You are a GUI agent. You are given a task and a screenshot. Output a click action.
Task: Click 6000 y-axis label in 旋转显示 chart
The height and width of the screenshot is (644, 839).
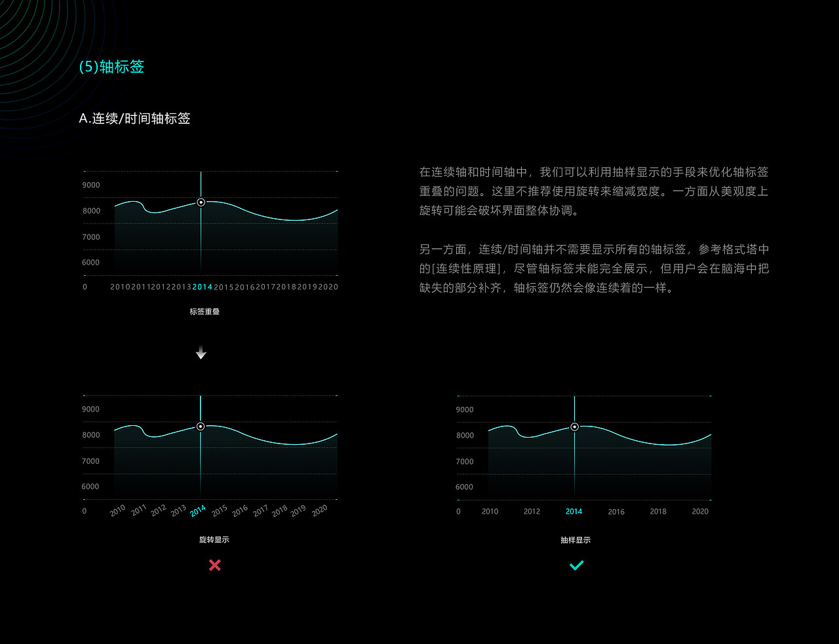[x=90, y=487]
